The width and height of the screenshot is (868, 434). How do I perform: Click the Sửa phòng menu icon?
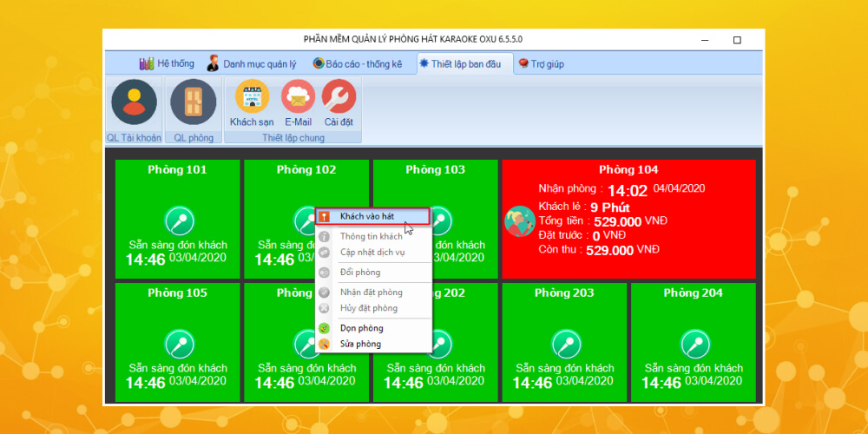tap(325, 344)
